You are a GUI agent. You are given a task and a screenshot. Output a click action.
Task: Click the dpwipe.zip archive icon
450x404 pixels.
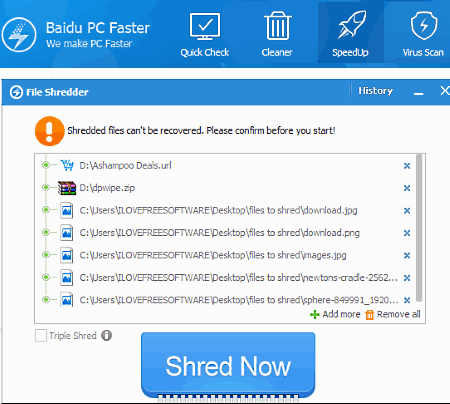(x=67, y=188)
